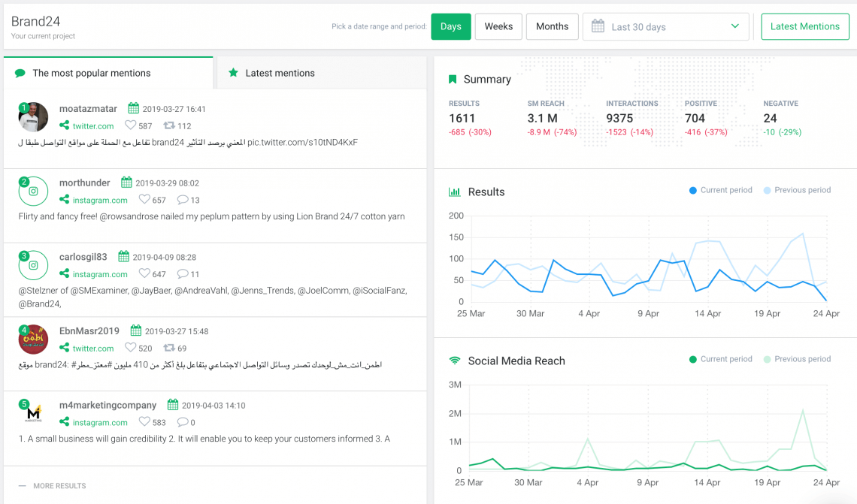Image resolution: width=857 pixels, height=504 pixels.
Task: Click the Social Media Reach signal icon
Action: pyautogui.click(x=455, y=361)
